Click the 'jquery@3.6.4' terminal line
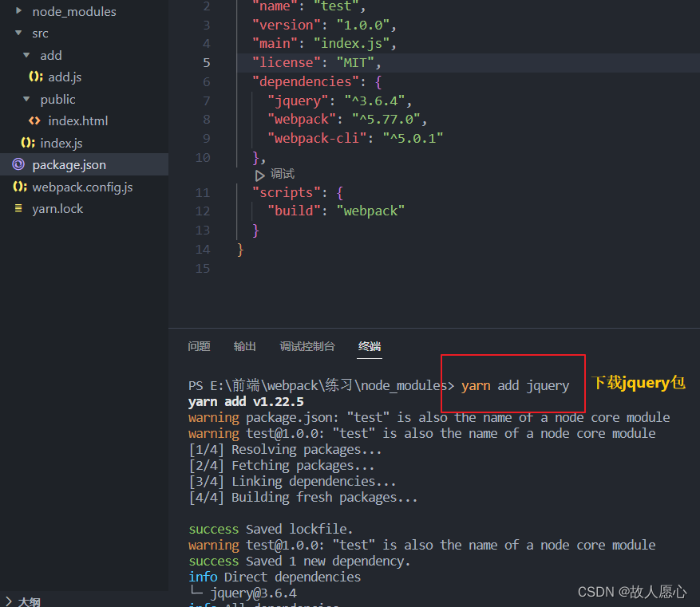This screenshot has width=700, height=607. (x=254, y=593)
